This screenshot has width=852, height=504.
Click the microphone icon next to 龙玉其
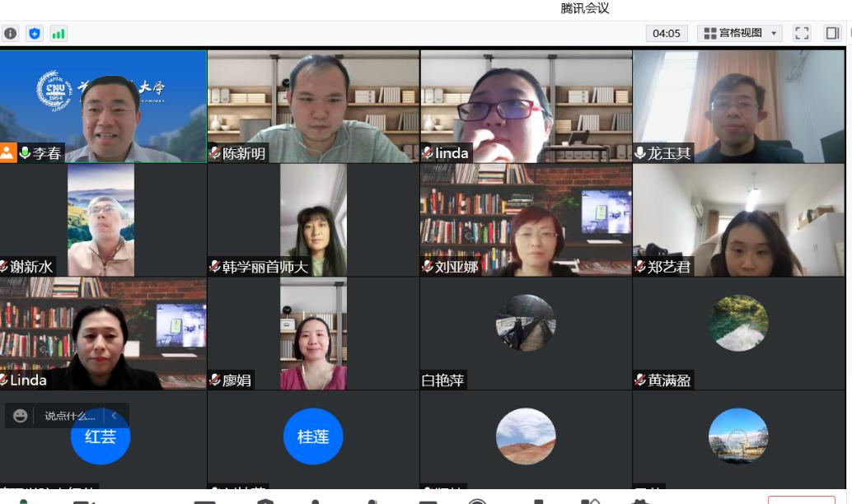pos(640,153)
